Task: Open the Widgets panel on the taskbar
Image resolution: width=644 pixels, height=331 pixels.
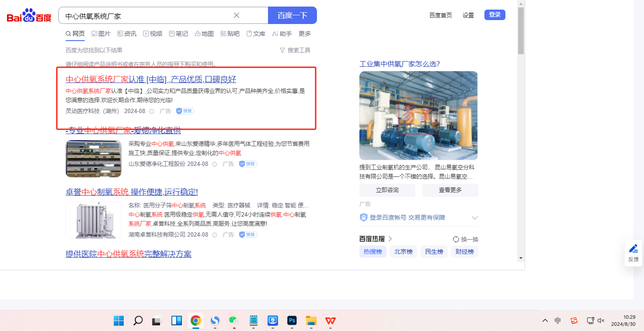Action: (x=176, y=321)
